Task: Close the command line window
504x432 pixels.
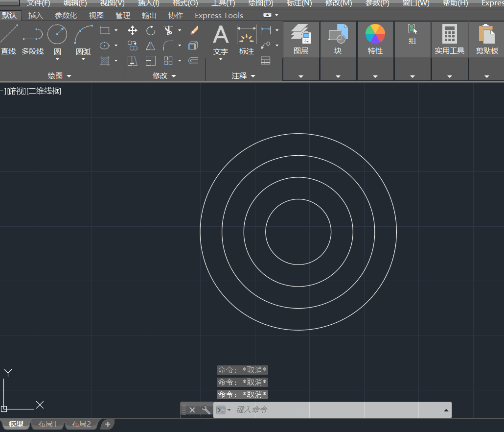Action: 192,410
